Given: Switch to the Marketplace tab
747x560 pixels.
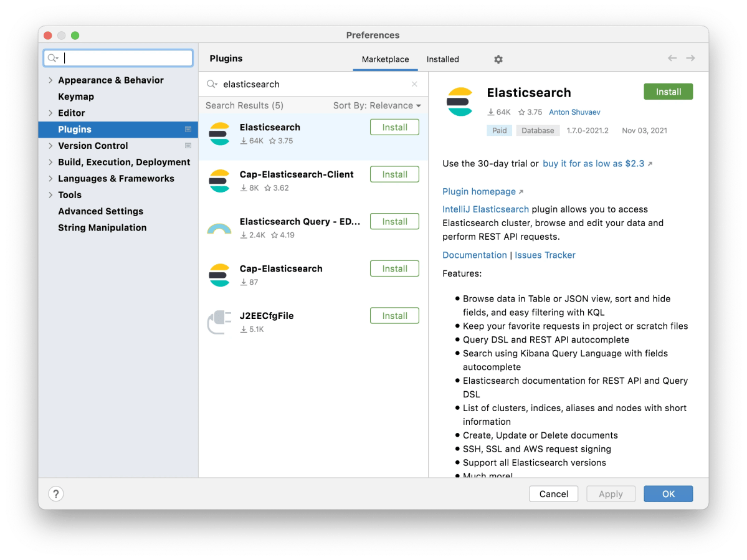Looking at the screenshot, I should [x=386, y=60].
